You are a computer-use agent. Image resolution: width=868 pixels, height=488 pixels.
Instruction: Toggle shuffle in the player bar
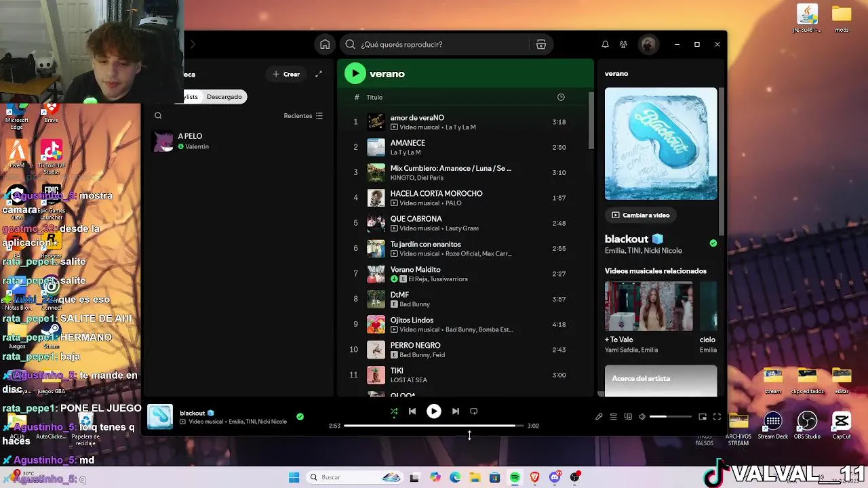click(394, 411)
